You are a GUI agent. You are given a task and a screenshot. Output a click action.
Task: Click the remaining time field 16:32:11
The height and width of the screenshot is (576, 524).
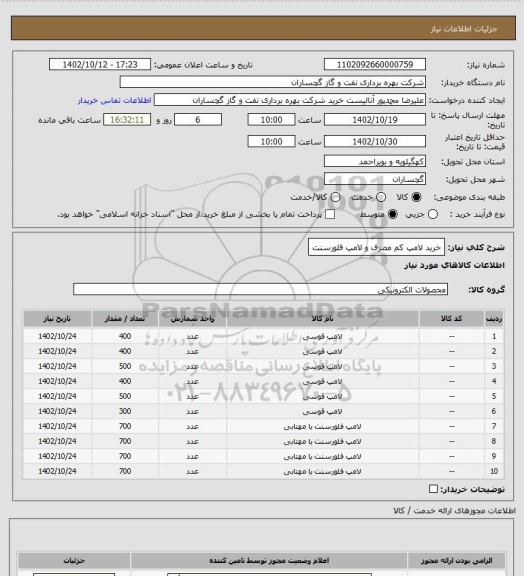pos(127,120)
